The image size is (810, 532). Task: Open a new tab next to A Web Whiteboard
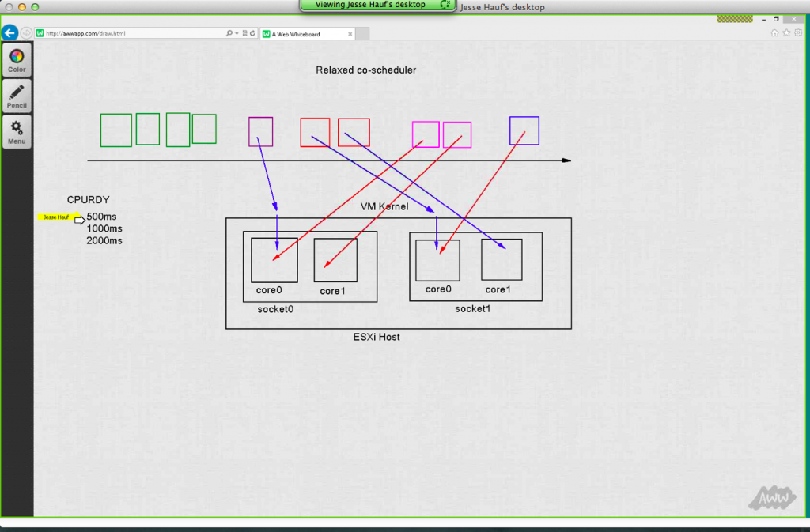pyautogui.click(x=363, y=34)
